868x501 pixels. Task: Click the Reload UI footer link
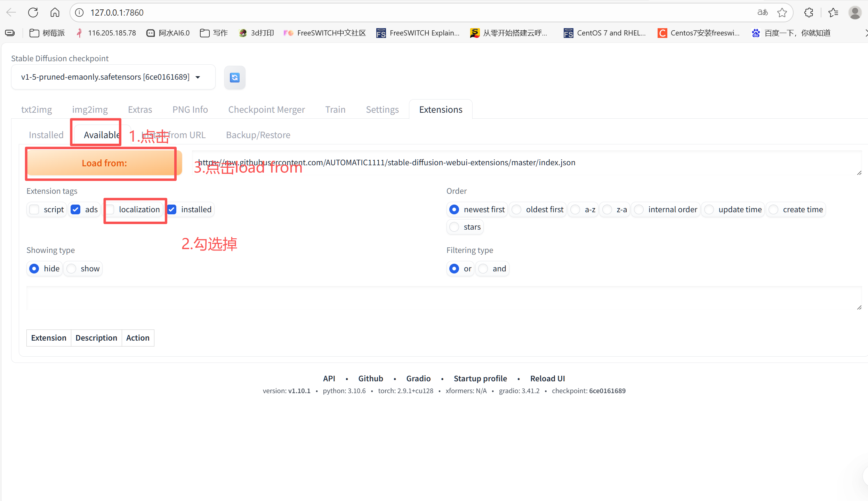click(x=547, y=379)
